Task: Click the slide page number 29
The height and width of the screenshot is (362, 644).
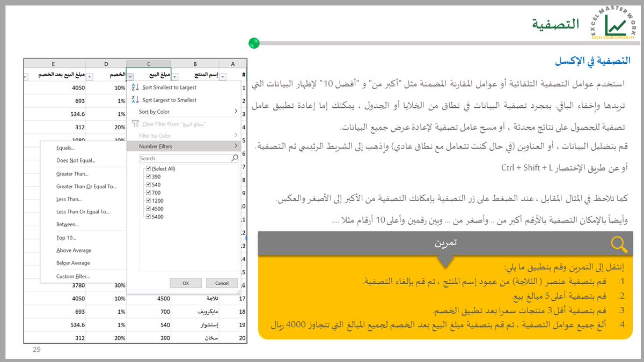Action: pos(37,350)
